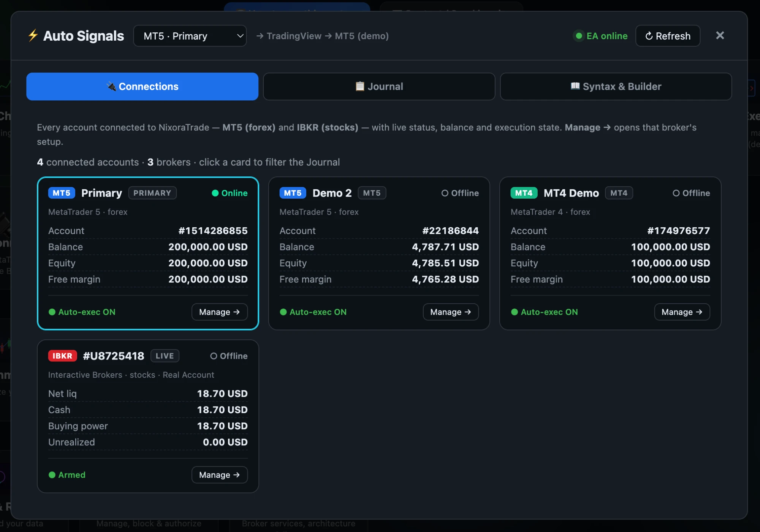
Task: Click MT4 Demo balance 100,000.00 USD
Action: pyautogui.click(x=670, y=247)
